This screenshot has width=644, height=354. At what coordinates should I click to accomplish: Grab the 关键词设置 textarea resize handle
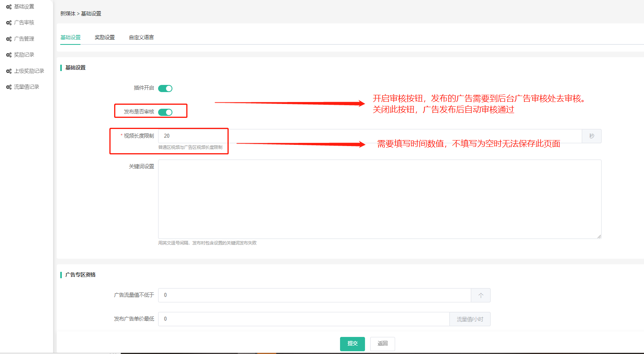(x=599, y=236)
